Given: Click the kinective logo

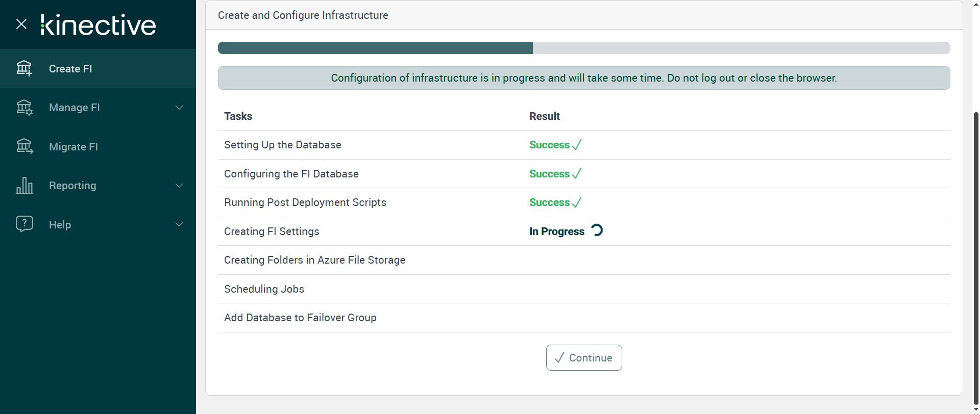Looking at the screenshot, I should click(x=99, y=25).
